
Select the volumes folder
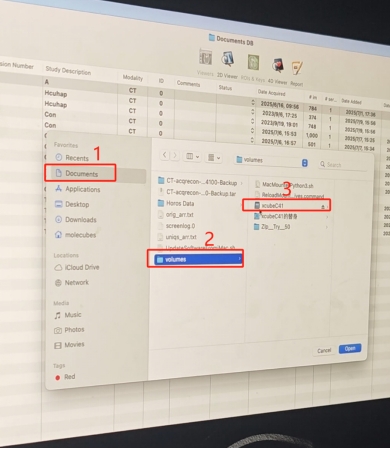click(x=198, y=259)
